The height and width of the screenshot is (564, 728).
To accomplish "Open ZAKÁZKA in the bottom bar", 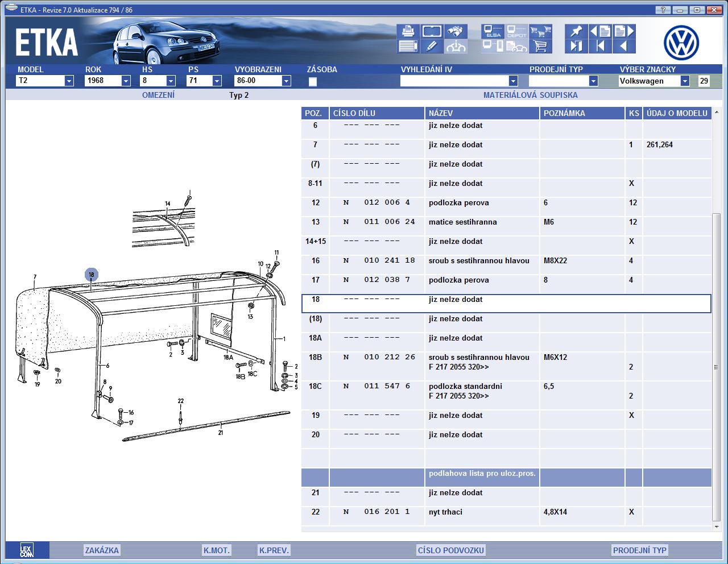I will [x=102, y=550].
